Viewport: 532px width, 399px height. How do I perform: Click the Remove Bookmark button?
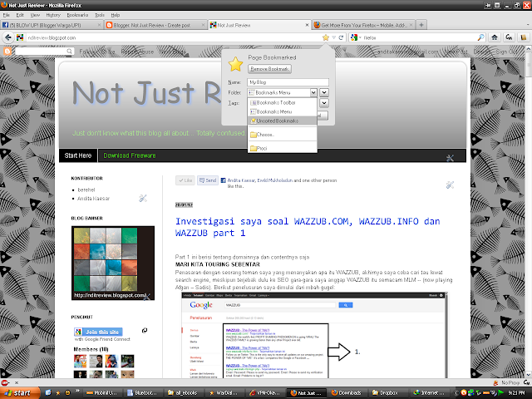[x=269, y=69]
